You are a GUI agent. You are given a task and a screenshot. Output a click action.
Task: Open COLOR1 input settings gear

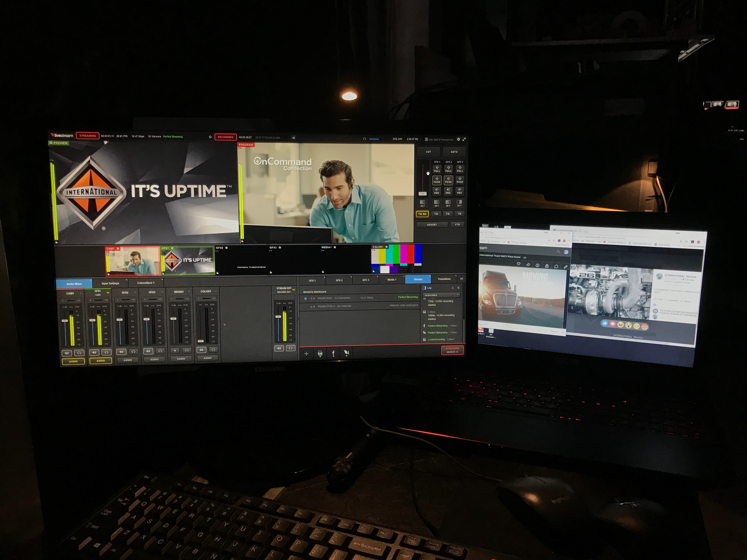387,247
